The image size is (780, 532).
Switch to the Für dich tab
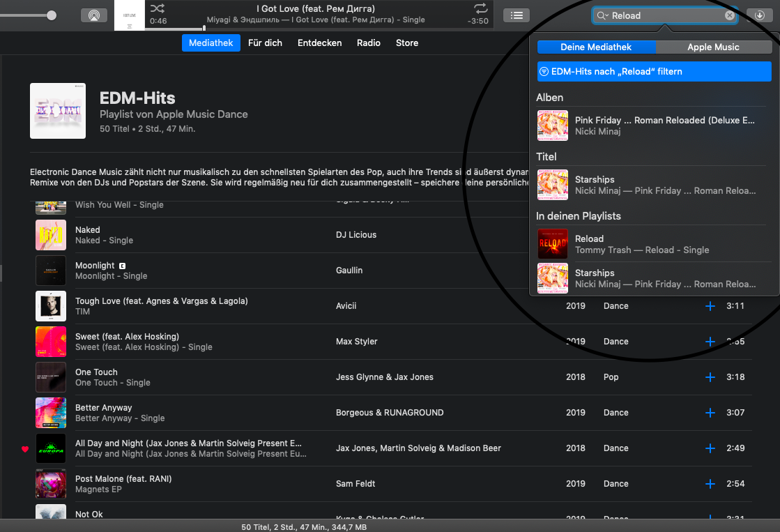click(265, 43)
